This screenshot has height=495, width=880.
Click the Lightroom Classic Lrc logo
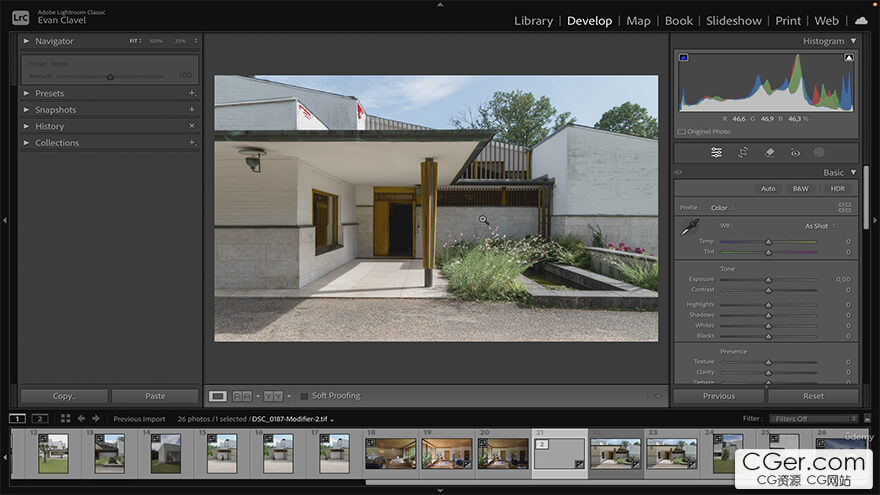tap(20, 17)
